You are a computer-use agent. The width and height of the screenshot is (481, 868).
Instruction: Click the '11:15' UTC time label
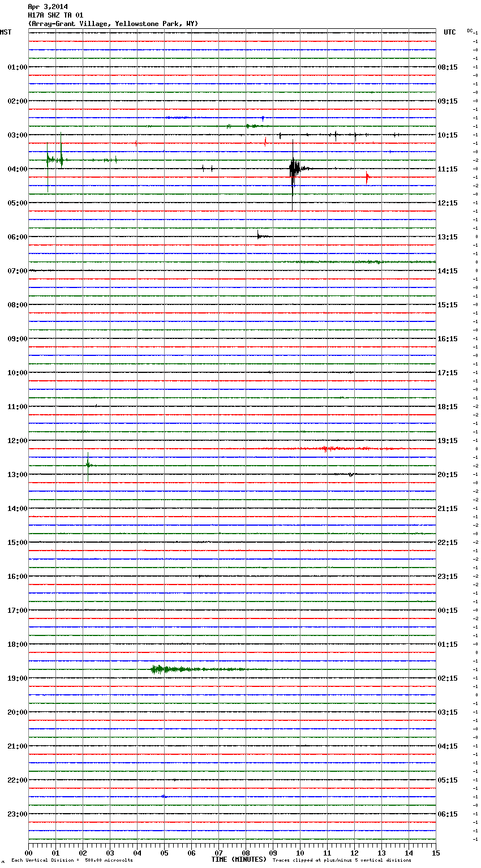[x=448, y=169]
